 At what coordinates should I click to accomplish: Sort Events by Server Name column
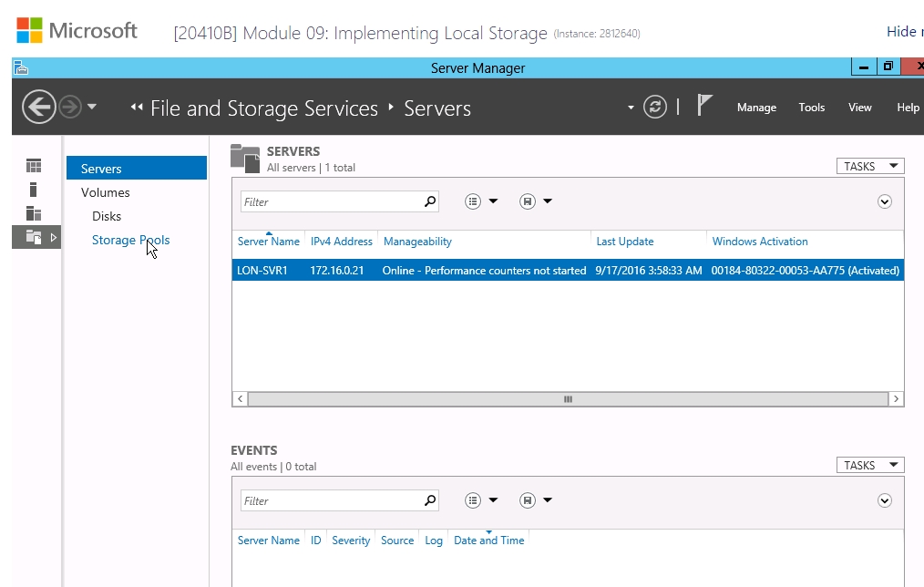click(268, 540)
